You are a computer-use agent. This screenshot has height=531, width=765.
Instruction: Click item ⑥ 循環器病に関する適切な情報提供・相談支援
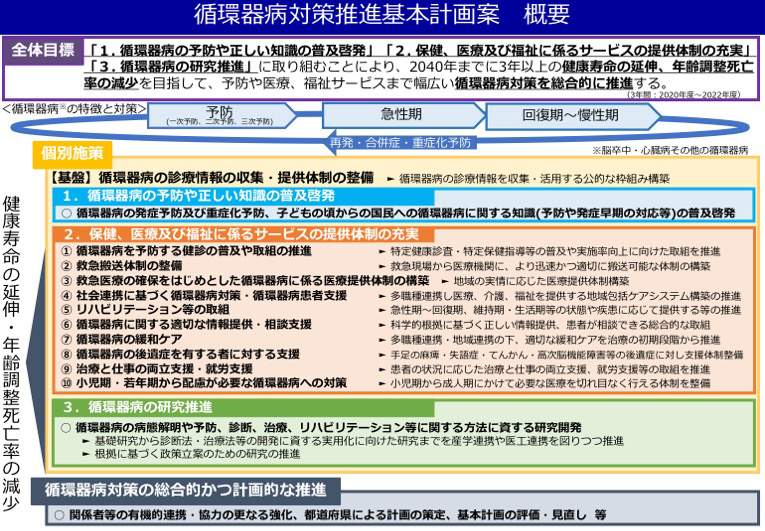tap(186, 324)
